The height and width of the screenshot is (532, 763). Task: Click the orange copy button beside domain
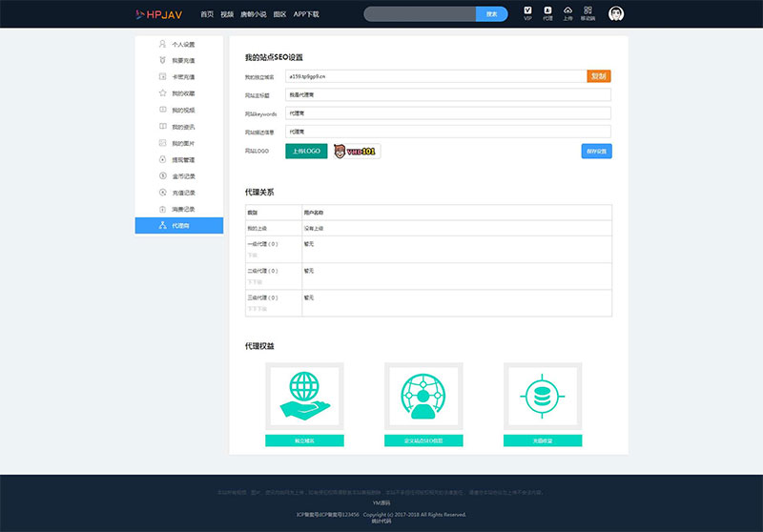598,76
